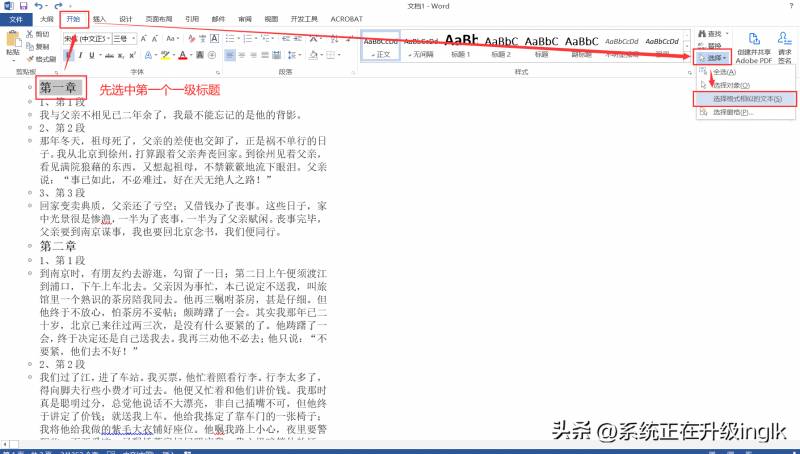Click the Undo arrow icon

39,6
